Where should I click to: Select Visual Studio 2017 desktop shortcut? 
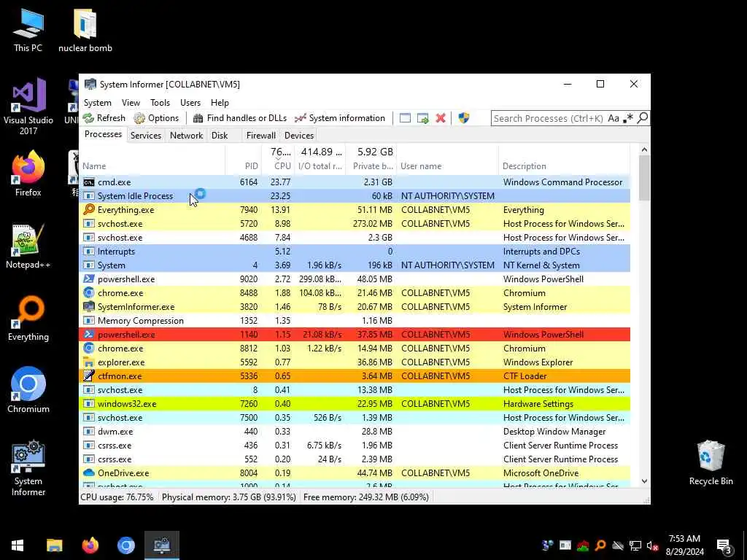[x=28, y=108]
